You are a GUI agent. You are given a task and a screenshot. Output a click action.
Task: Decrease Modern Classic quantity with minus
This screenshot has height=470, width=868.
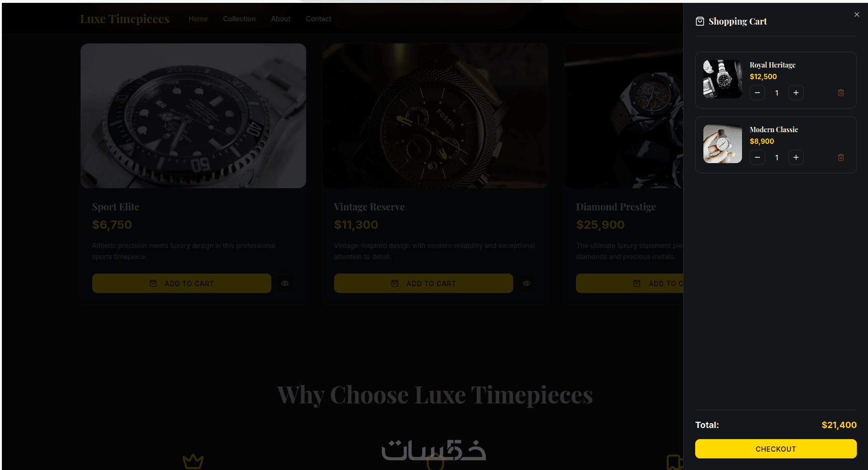757,157
